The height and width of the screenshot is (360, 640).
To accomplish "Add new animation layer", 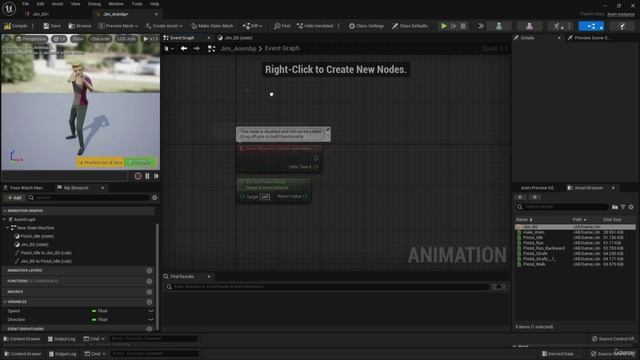I will 149,271.
